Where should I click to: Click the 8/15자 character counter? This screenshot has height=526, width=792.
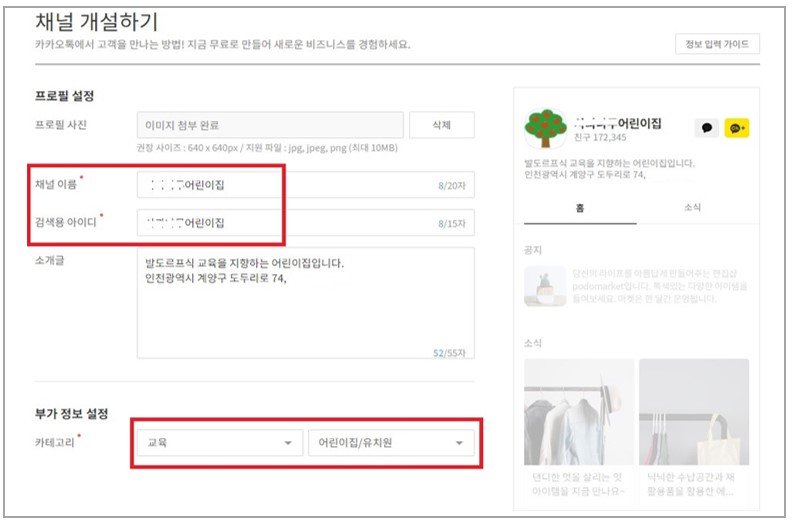452,223
